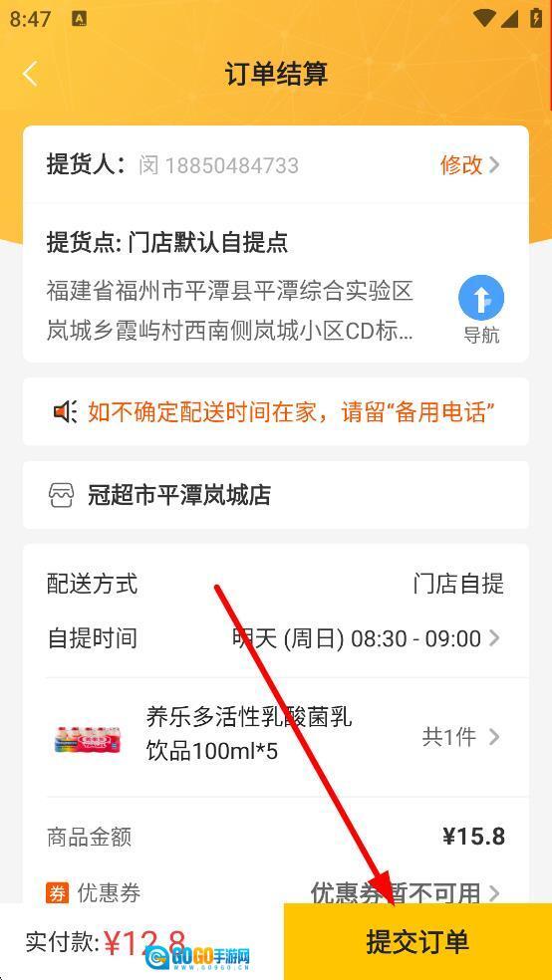The width and height of the screenshot is (552, 980).
Task: Tap the 养乐多 product thumbnail
Action: tap(88, 738)
